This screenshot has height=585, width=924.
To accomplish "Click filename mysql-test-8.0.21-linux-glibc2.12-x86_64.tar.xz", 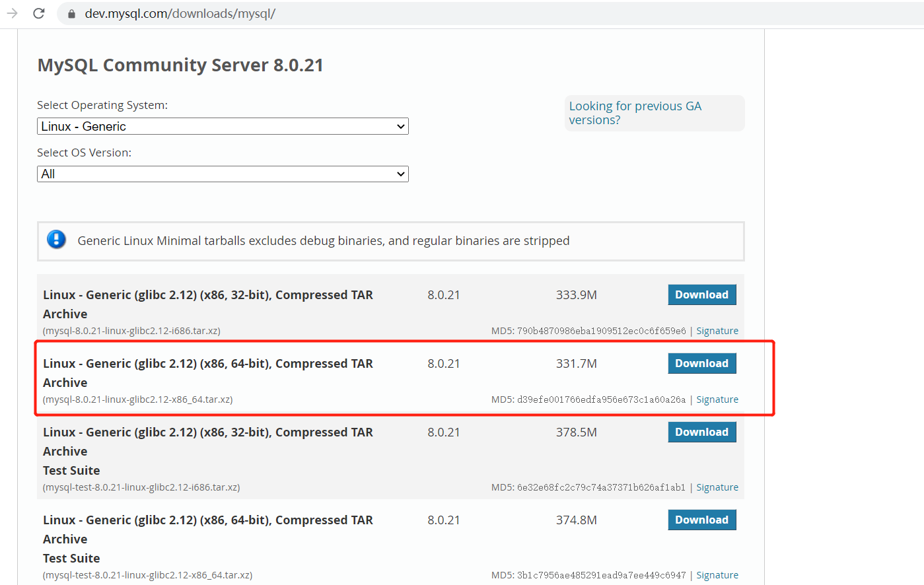I will click(147, 575).
